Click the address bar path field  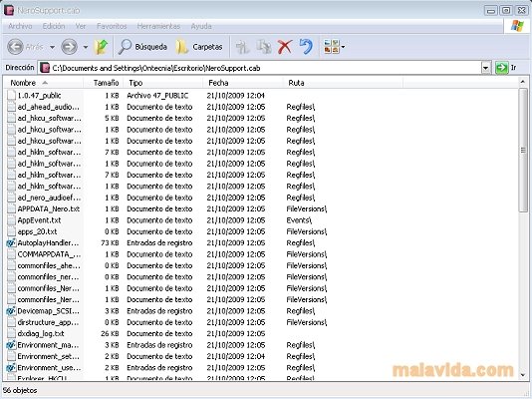point(260,68)
